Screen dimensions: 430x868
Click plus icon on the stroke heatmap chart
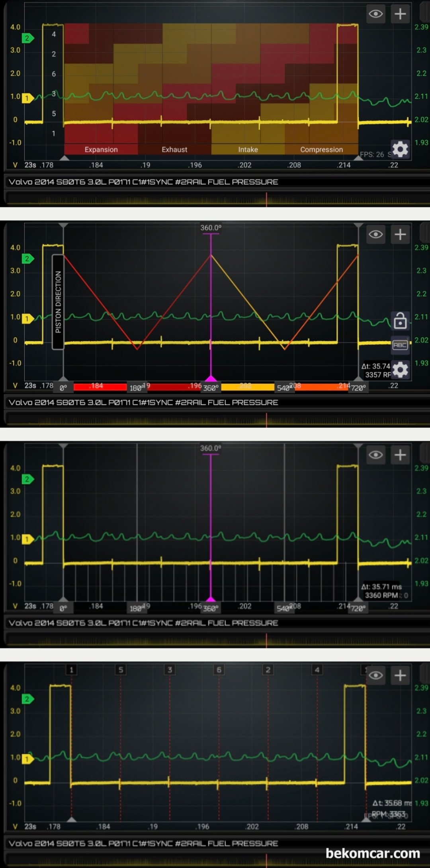click(x=400, y=14)
